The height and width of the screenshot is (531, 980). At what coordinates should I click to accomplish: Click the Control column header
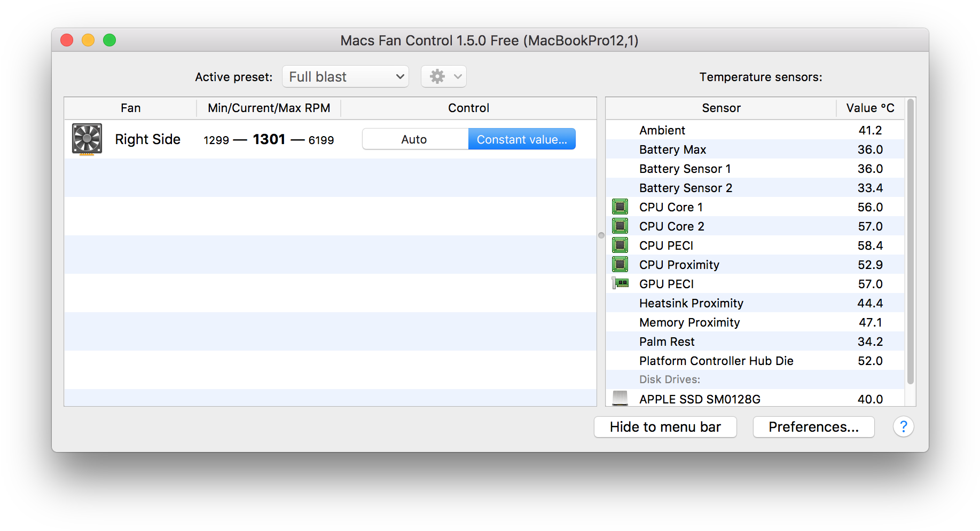[x=468, y=108]
